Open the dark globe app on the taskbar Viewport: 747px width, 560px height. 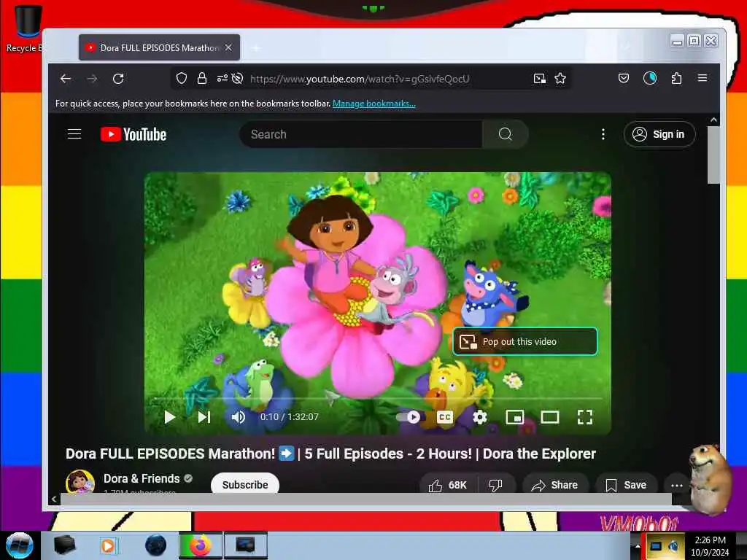(x=155, y=545)
